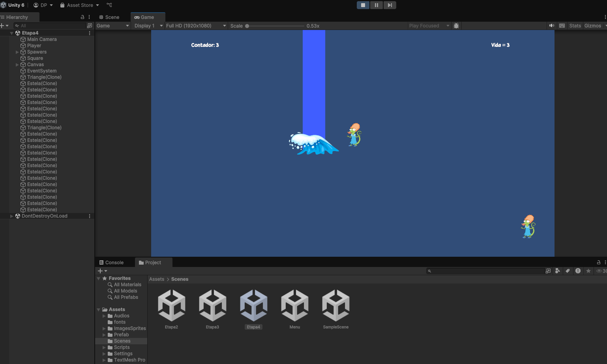Toggle Gizmos in the Game view
607x364 pixels.
pyautogui.click(x=592, y=26)
